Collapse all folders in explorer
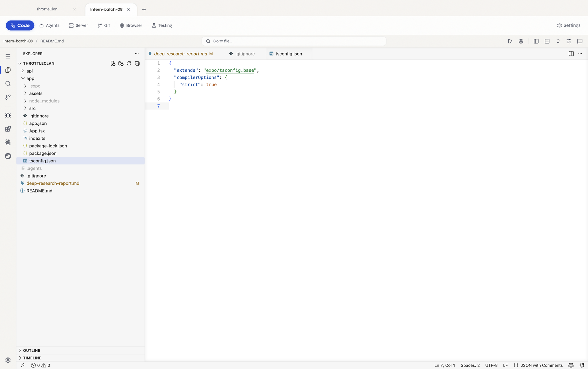Image resolution: width=588 pixels, height=369 pixels. 137,63
